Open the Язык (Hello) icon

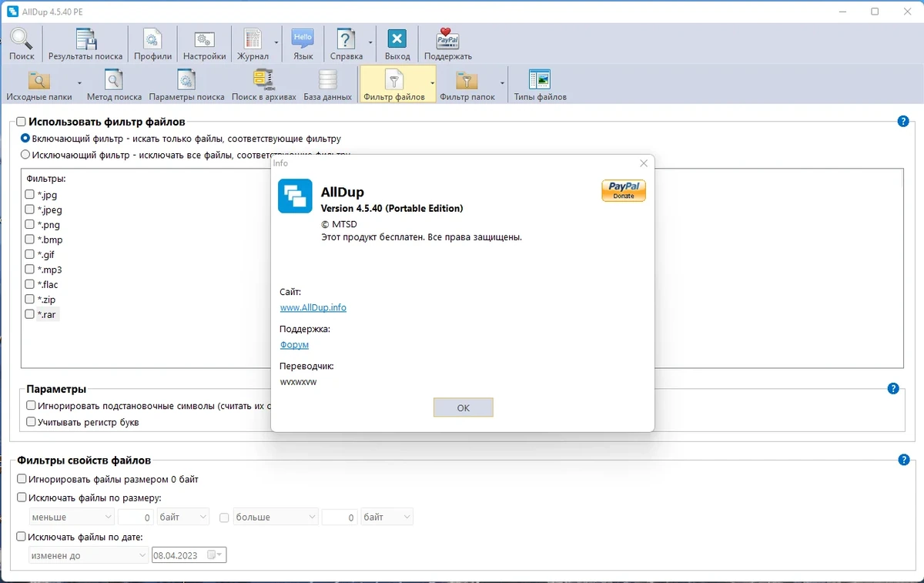303,39
